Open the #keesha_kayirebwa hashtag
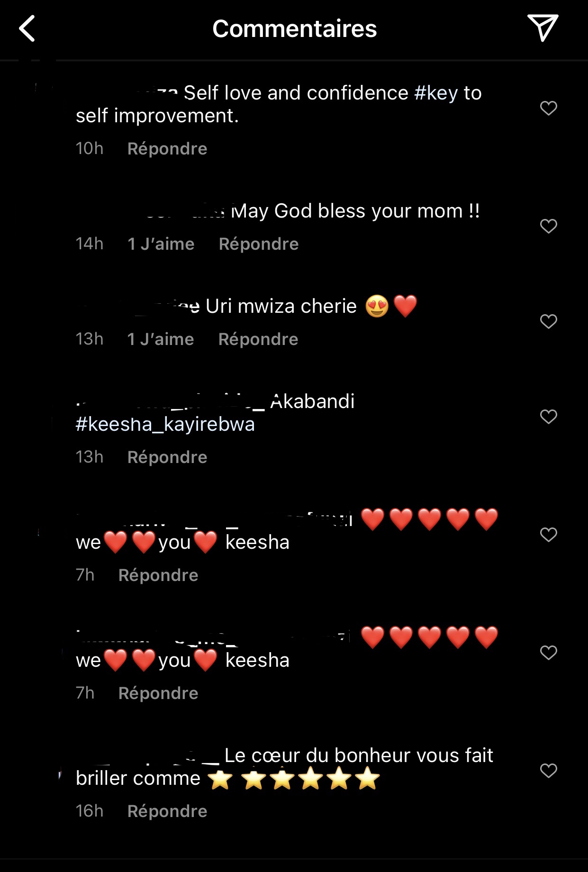Screen dimensions: 588x872 tap(165, 424)
